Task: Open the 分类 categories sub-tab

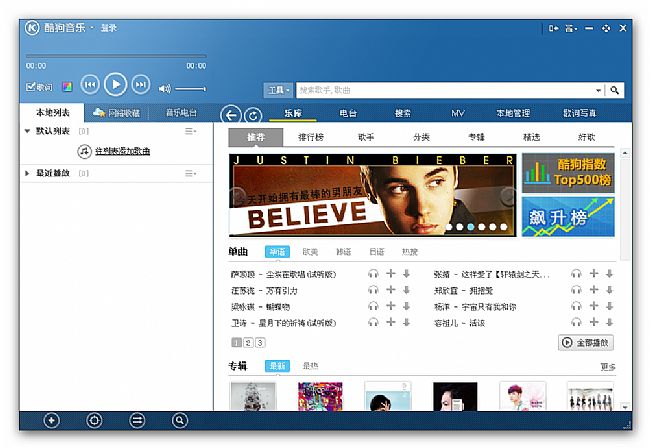Action: tap(421, 137)
